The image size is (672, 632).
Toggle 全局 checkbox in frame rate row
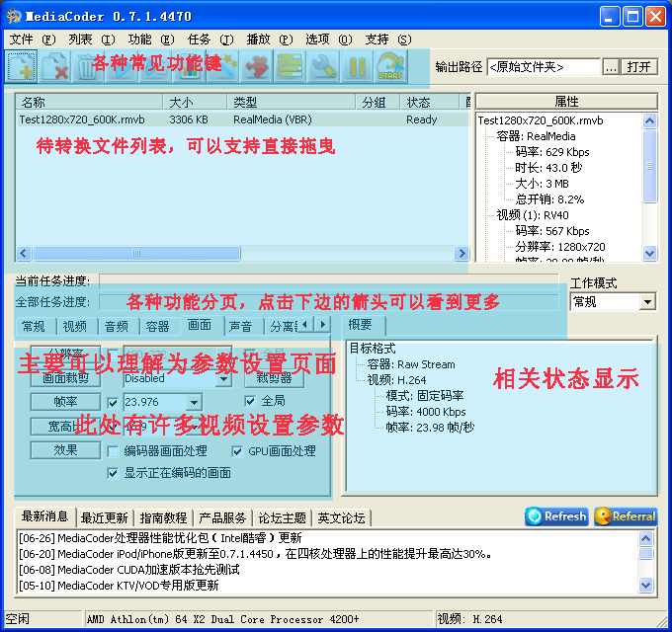tap(250, 401)
